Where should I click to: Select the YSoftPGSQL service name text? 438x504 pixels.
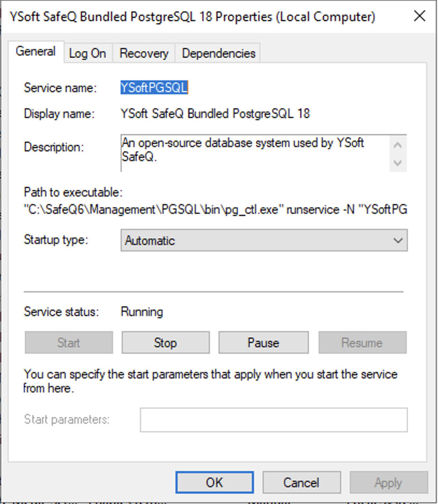point(154,88)
